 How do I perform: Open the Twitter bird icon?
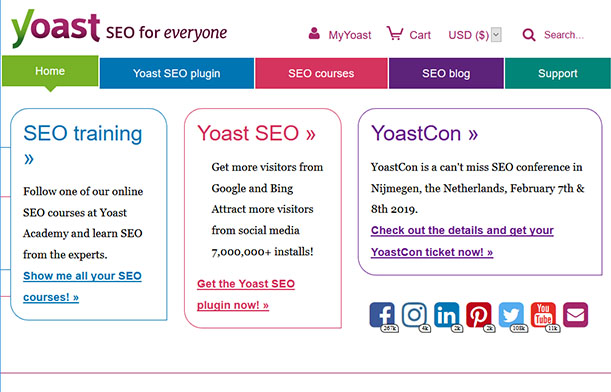(x=511, y=314)
